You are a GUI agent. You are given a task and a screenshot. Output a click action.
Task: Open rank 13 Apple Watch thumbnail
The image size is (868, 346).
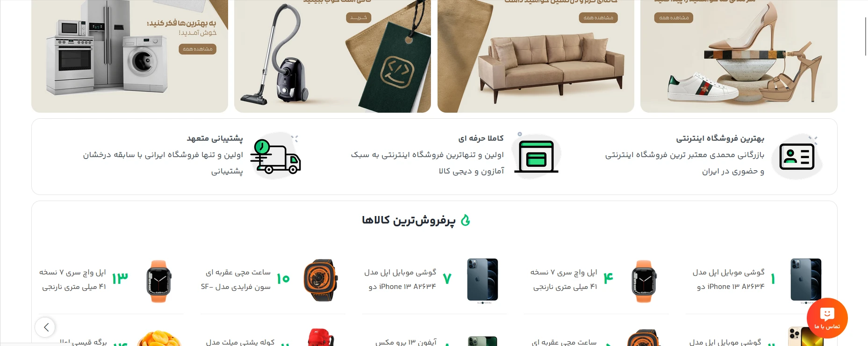[x=159, y=281]
